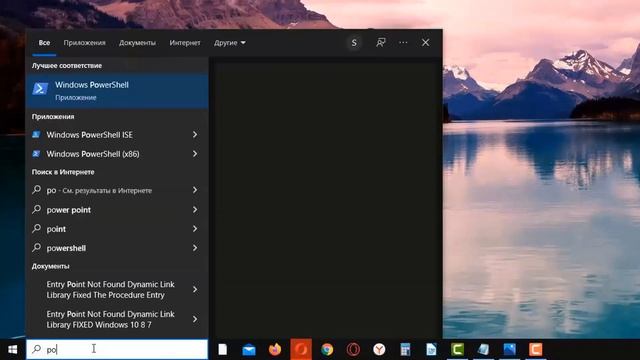
Task: Expand 'Procedure Entry' document result arrow
Action: tap(195, 289)
